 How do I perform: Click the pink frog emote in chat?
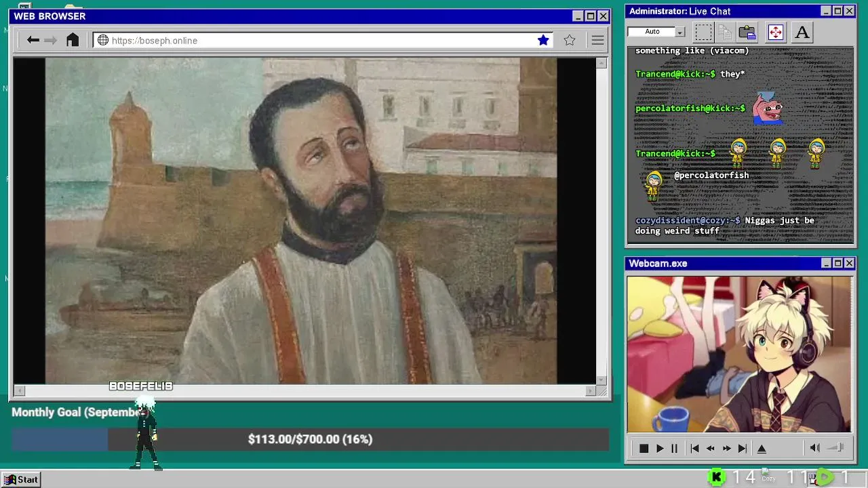pyautogui.click(x=768, y=108)
